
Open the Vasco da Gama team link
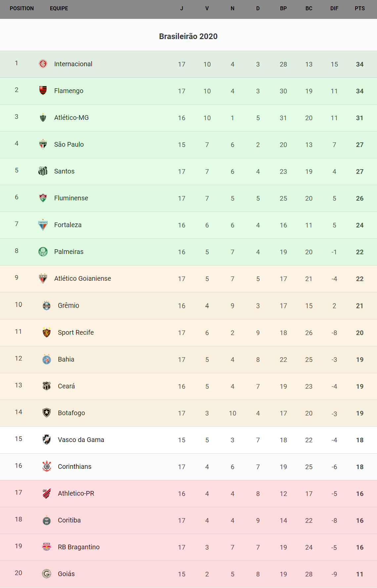point(81,440)
